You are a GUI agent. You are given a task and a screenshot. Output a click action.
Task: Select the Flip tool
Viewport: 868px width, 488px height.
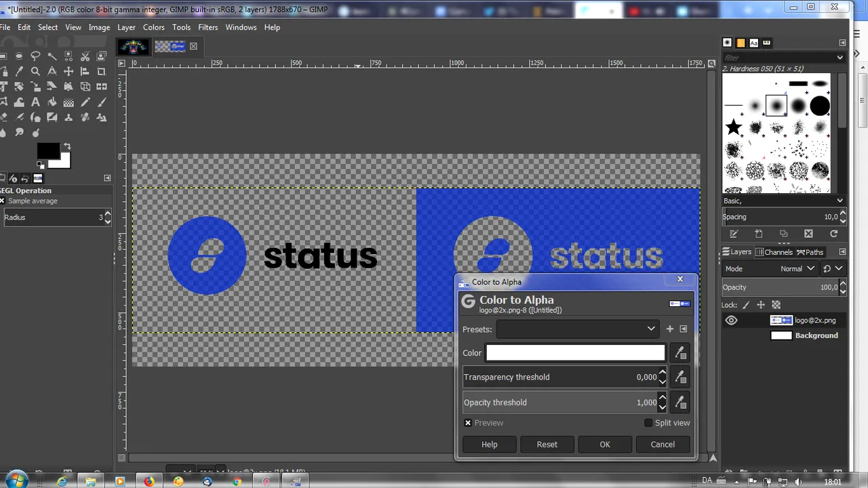[102, 87]
